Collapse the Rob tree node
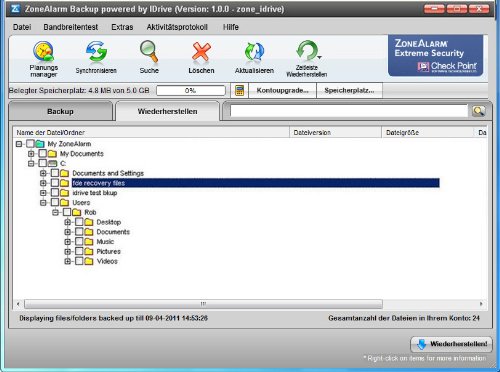The image size is (500, 372). [x=55, y=212]
